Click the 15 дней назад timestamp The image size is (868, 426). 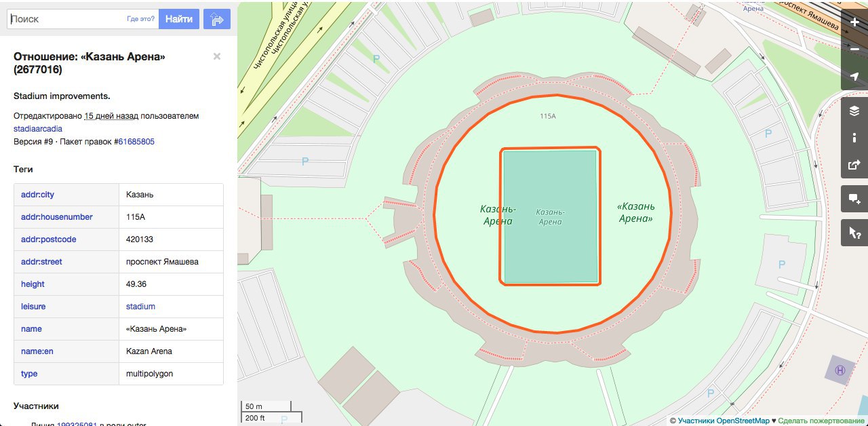coord(111,116)
